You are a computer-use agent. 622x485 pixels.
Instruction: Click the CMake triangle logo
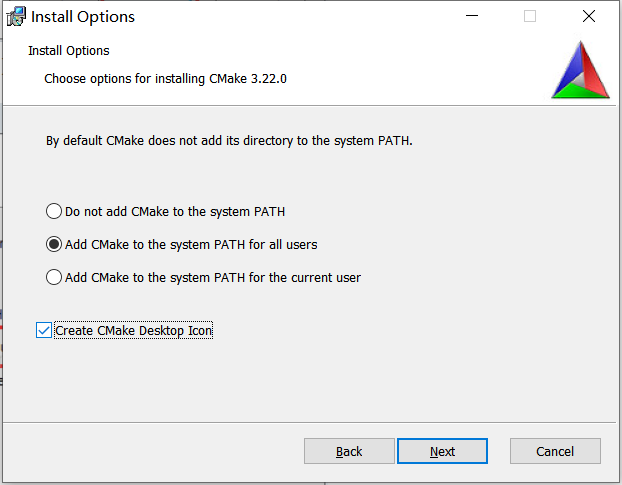(x=580, y=69)
